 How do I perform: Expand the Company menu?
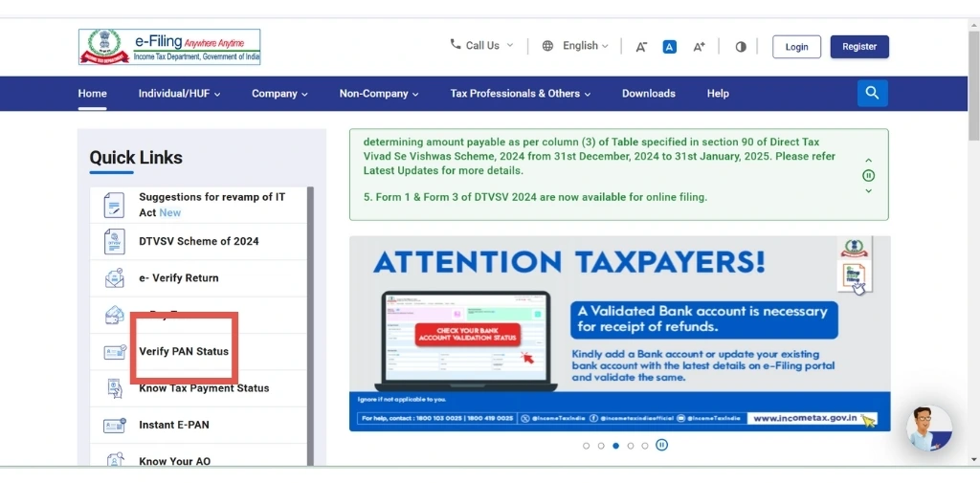click(x=280, y=94)
